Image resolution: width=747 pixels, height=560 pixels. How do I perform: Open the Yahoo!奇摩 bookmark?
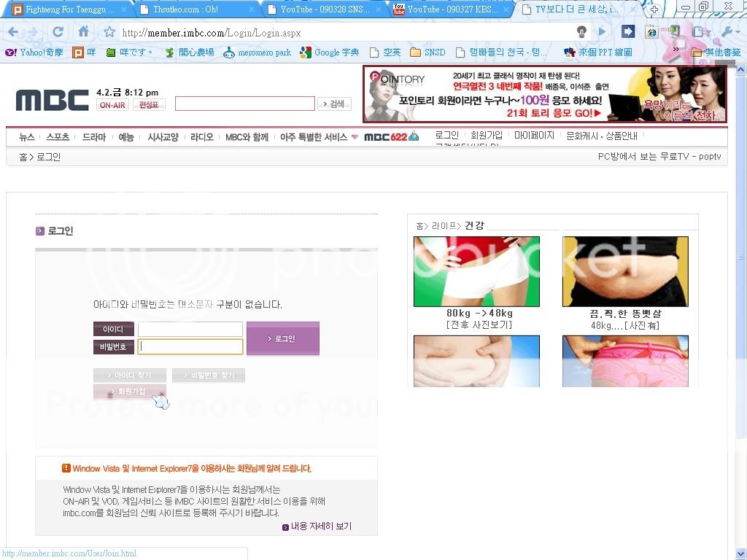(34, 52)
